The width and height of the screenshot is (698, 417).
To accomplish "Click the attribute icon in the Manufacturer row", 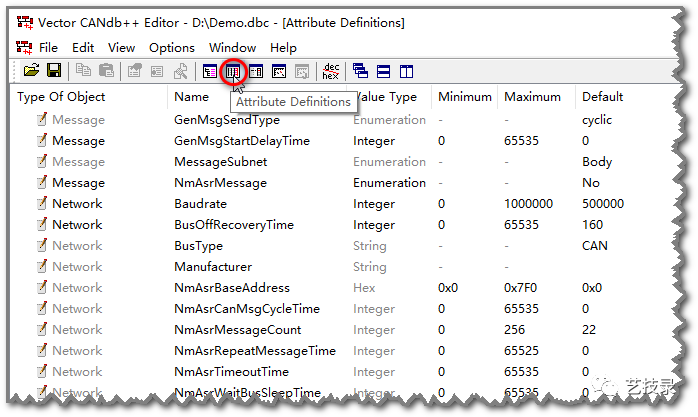I will click(x=42, y=266).
